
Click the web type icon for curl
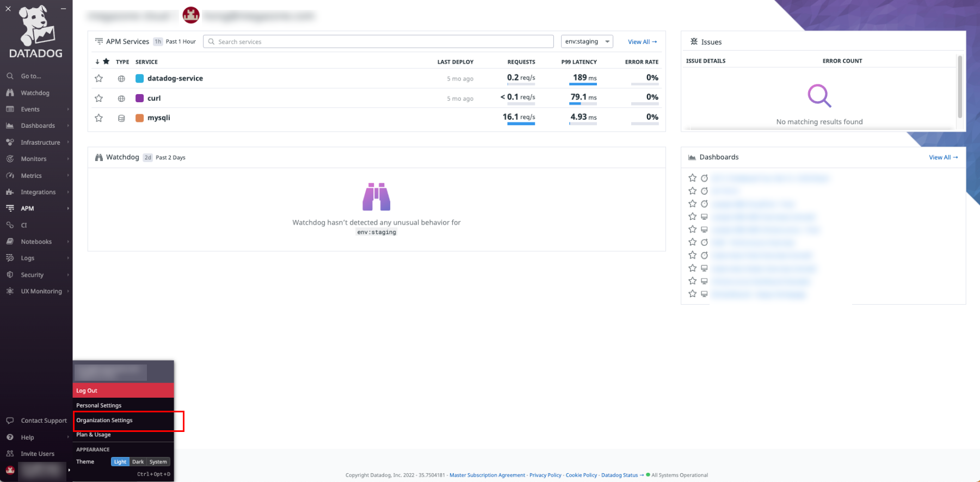pyautogui.click(x=121, y=98)
